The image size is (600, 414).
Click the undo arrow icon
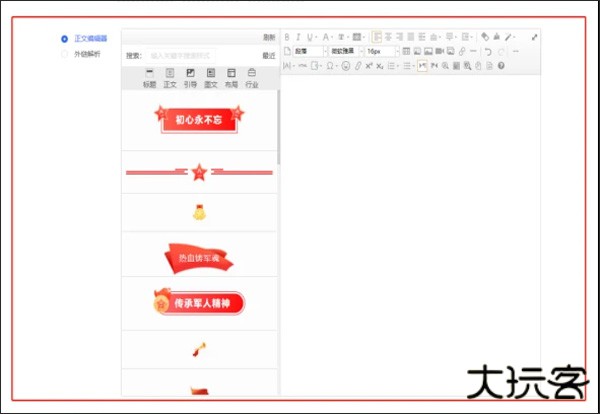click(x=487, y=51)
